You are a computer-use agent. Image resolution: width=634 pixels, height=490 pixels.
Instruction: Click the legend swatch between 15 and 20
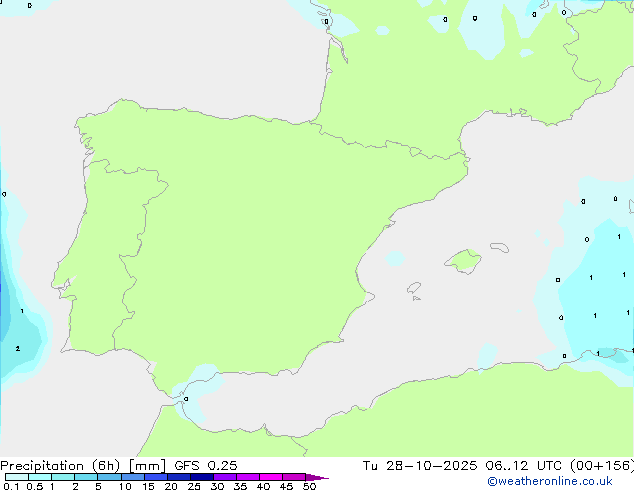click(x=155, y=477)
